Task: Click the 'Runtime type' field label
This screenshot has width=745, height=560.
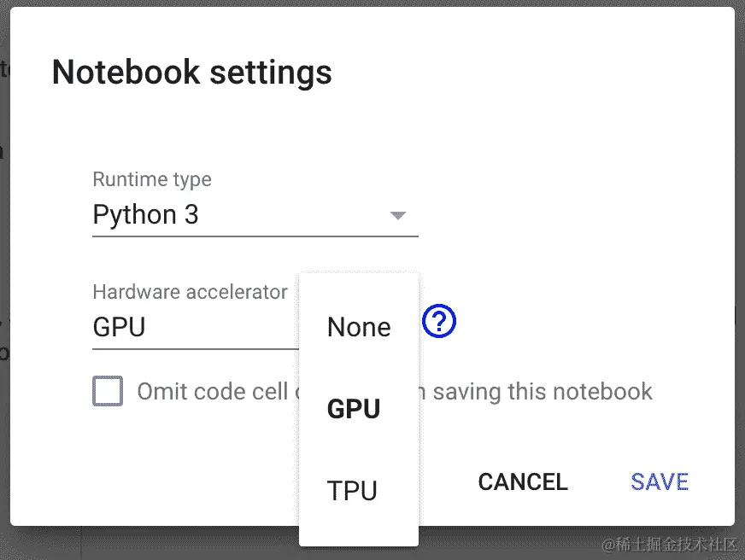Action: pyautogui.click(x=152, y=180)
